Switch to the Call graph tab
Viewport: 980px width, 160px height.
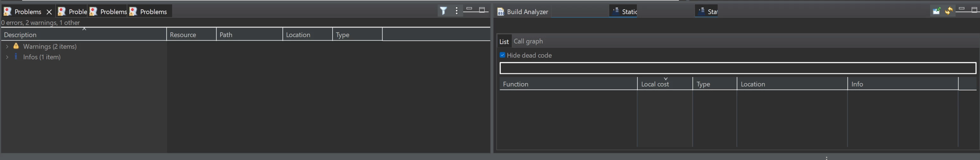click(x=528, y=41)
